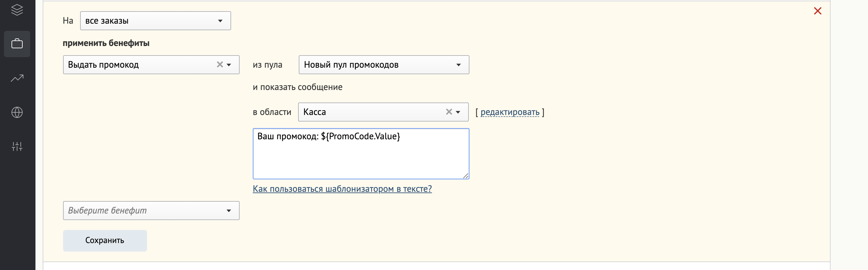The image size is (868, 270).
Task: Open the 'Выберите бенефит' dropdown
Action: point(151,211)
